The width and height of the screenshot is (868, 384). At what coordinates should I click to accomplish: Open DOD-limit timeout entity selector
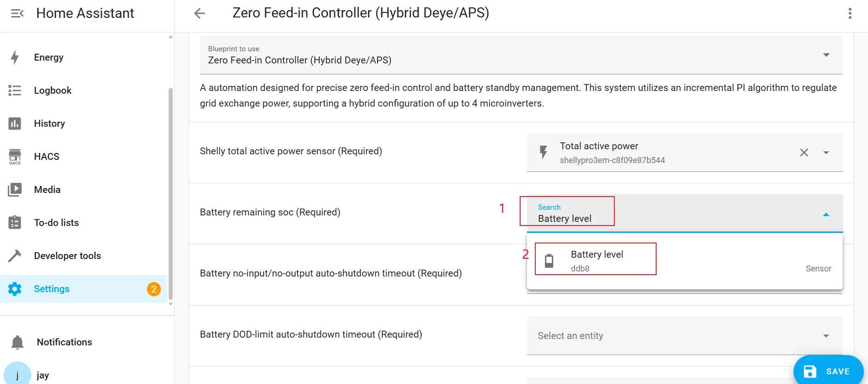pyautogui.click(x=684, y=336)
